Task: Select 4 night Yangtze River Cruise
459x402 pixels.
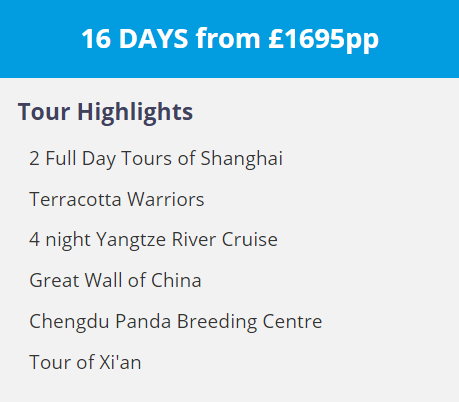Action: (x=153, y=240)
